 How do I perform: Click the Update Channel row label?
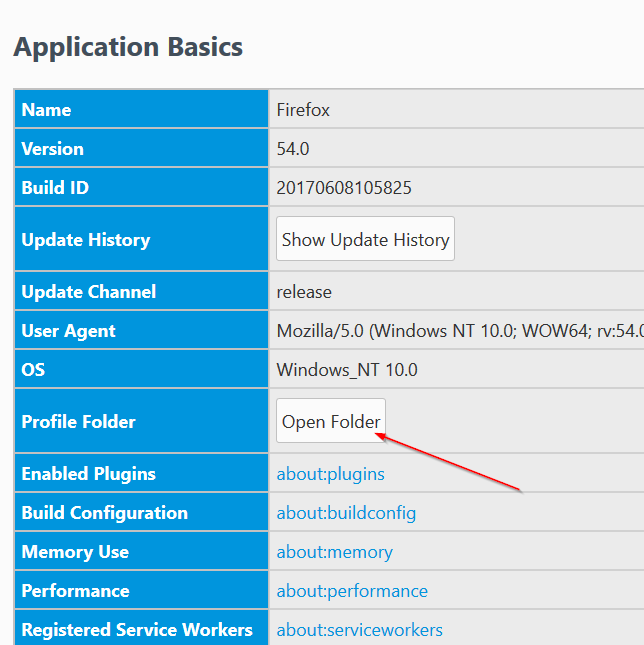(x=88, y=292)
